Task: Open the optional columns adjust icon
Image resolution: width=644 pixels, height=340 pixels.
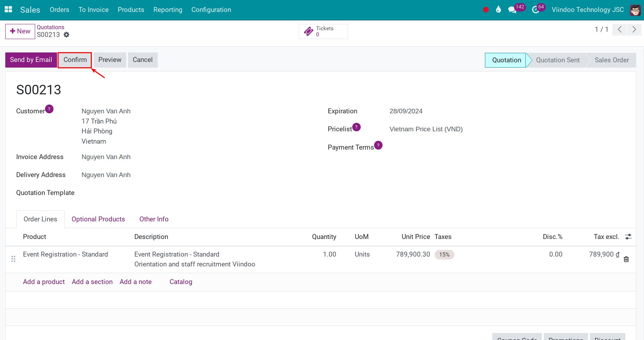Action: 628,237
